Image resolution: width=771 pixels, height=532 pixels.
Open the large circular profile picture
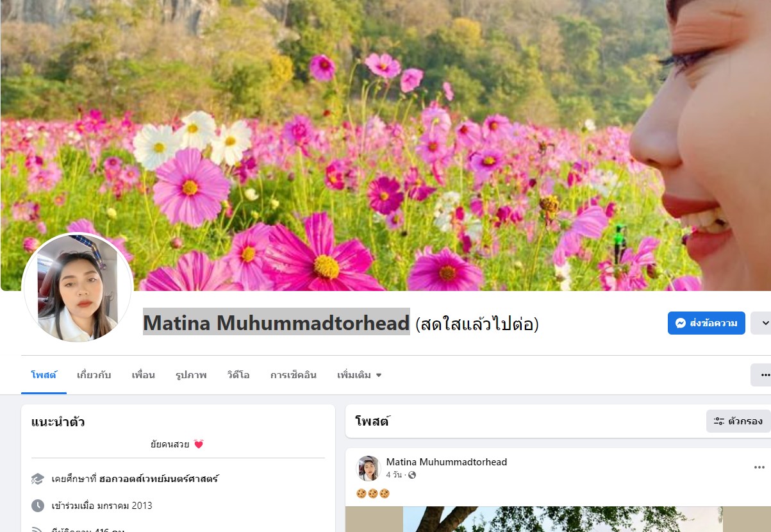tap(78, 288)
